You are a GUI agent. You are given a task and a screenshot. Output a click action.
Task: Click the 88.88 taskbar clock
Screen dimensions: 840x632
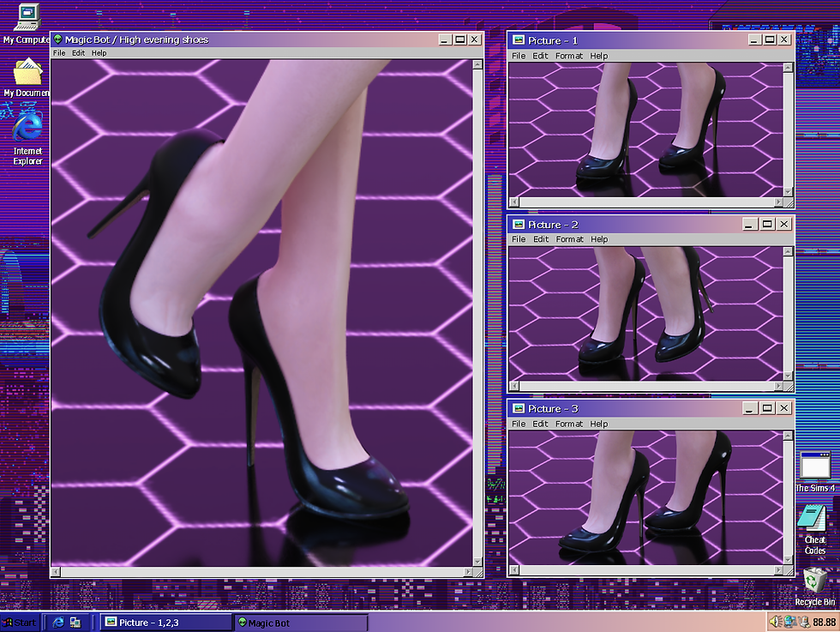(824, 622)
